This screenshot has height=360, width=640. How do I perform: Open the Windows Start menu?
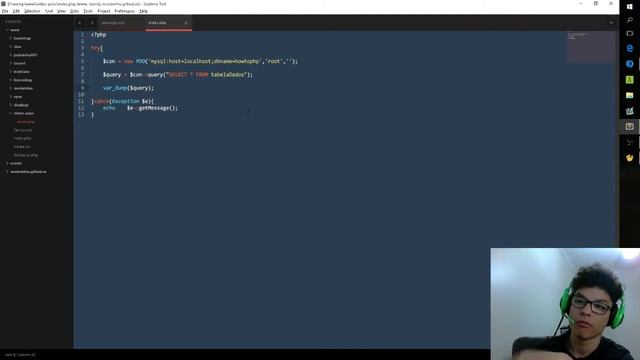pyautogui.click(x=629, y=7)
